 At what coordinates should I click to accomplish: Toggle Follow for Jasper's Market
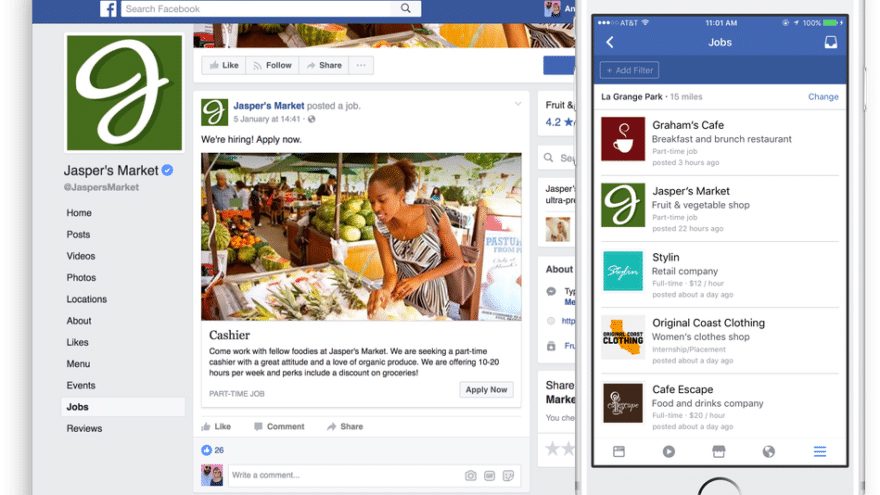coord(272,65)
